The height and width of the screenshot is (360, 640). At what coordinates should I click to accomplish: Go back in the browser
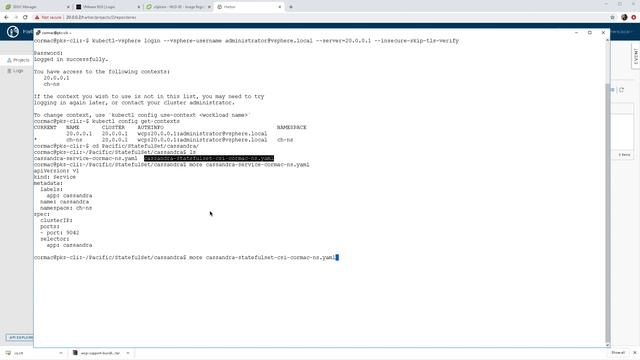(6, 17)
